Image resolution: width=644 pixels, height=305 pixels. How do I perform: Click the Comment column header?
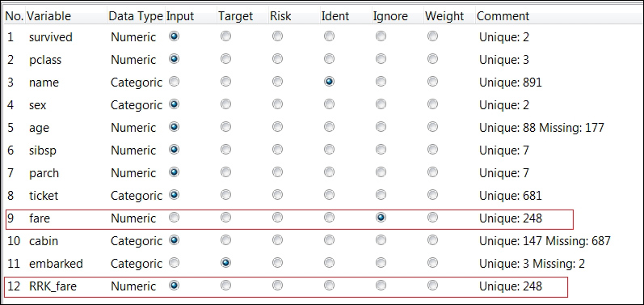click(x=503, y=16)
